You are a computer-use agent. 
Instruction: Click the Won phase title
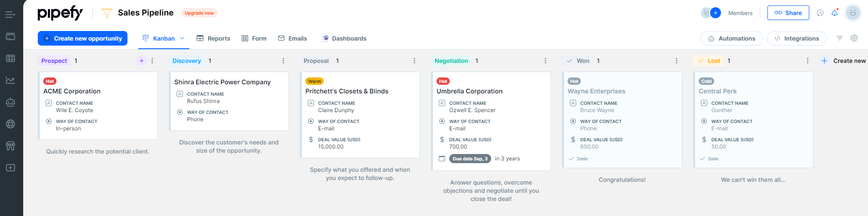point(583,61)
